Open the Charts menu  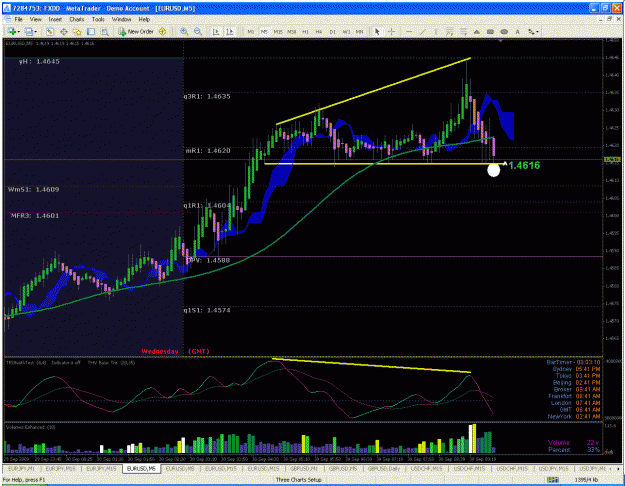[x=77, y=19]
